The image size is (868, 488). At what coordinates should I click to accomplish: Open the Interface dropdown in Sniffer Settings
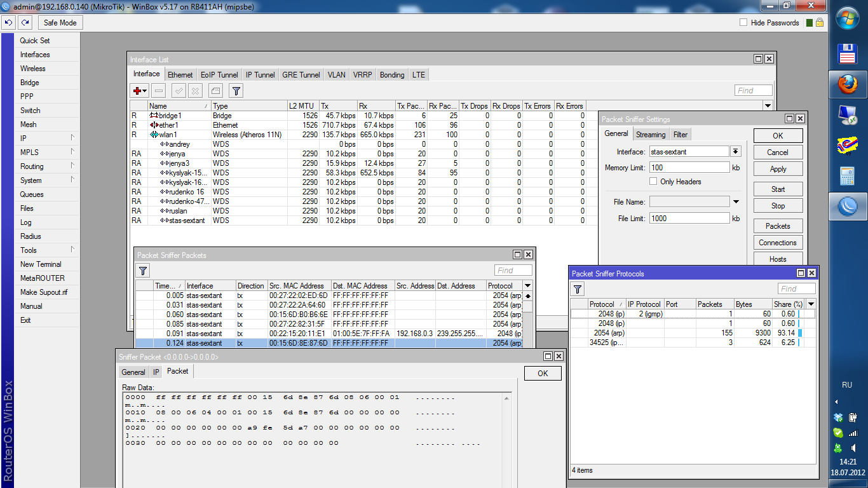(736, 151)
